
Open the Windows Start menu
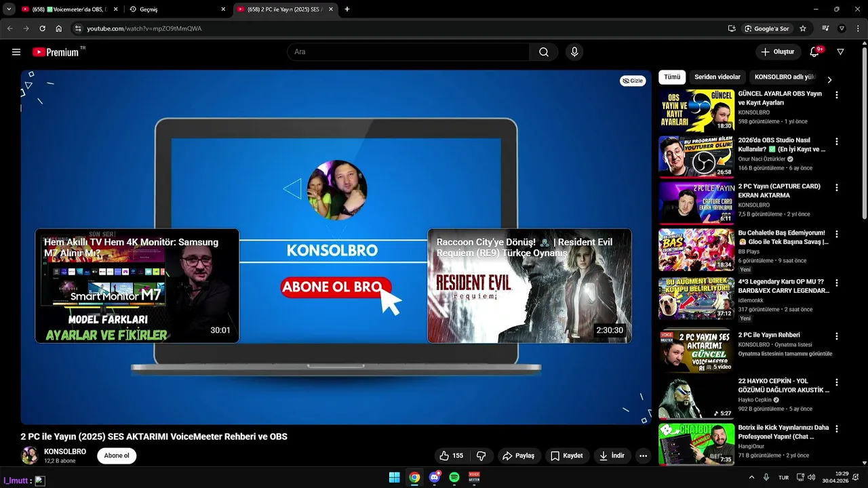394,478
